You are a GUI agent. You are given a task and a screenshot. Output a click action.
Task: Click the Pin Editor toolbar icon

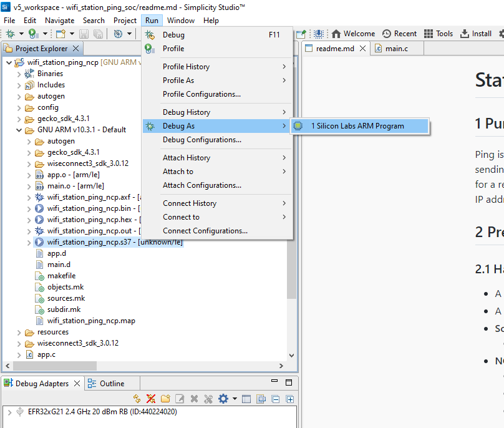point(301,34)
